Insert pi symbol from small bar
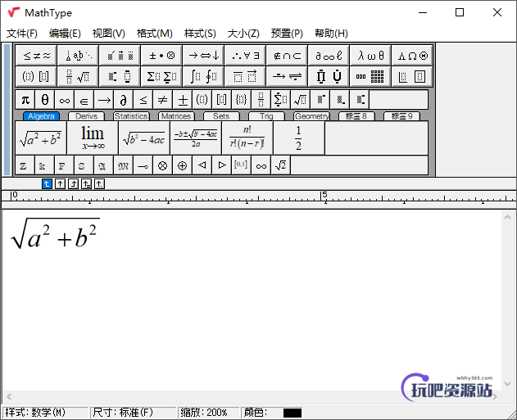Viewport: 517px width, 420px height. (25, 100)
